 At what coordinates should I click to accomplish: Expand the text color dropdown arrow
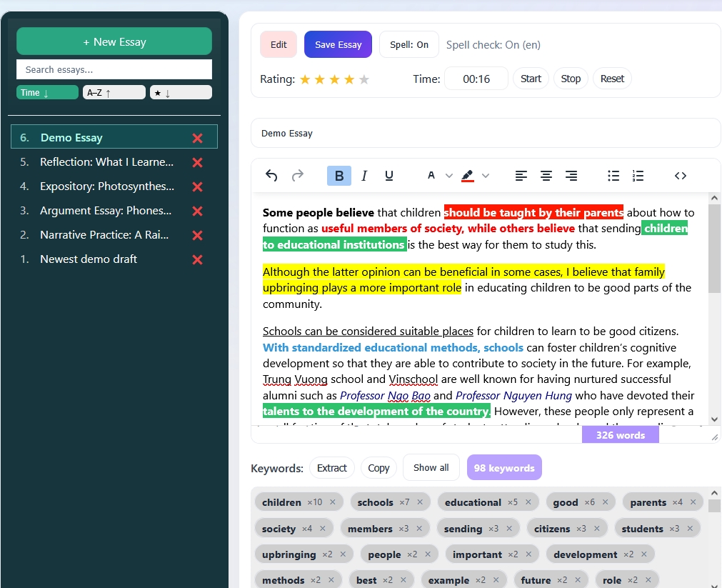(x=449, y=176)
